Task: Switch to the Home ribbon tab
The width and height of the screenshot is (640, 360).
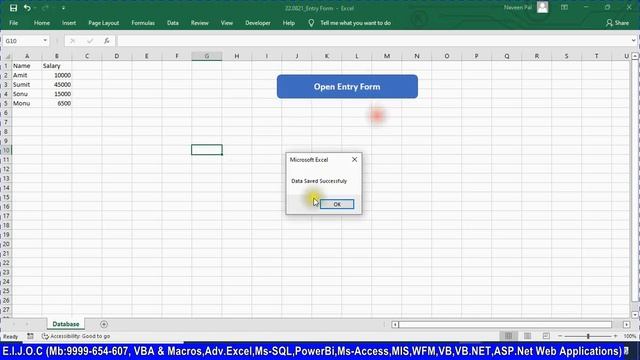Action: (42, 23)
